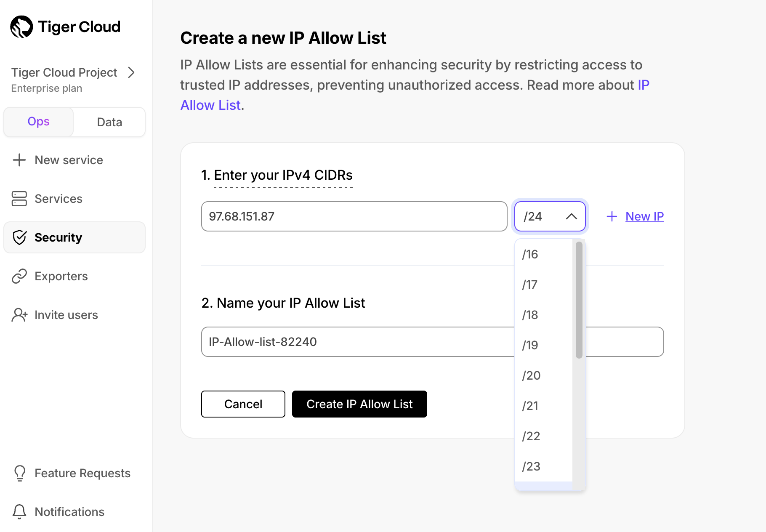Image resolution: width=766 pixels, height=532 pixels.
Task: Click the Exporters chain link icon
Action: click(x=19, y=276)
